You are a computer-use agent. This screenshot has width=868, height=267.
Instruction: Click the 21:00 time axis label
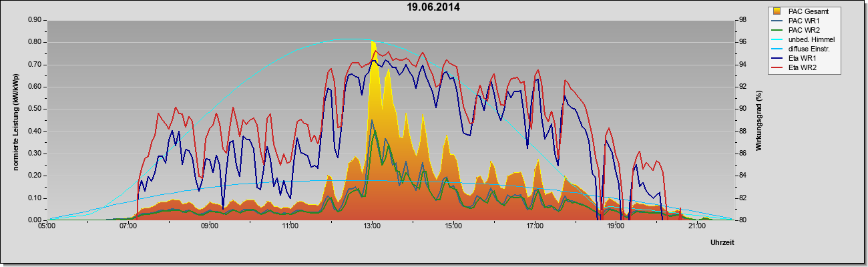pos(697,226)
